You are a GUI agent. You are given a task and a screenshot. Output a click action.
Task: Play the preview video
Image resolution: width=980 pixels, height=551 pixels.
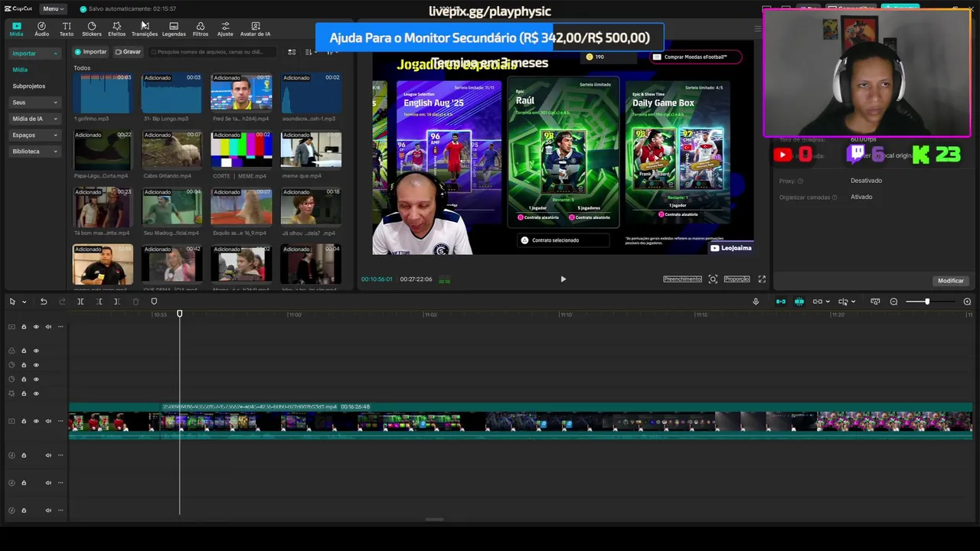[x=563, y=279]
